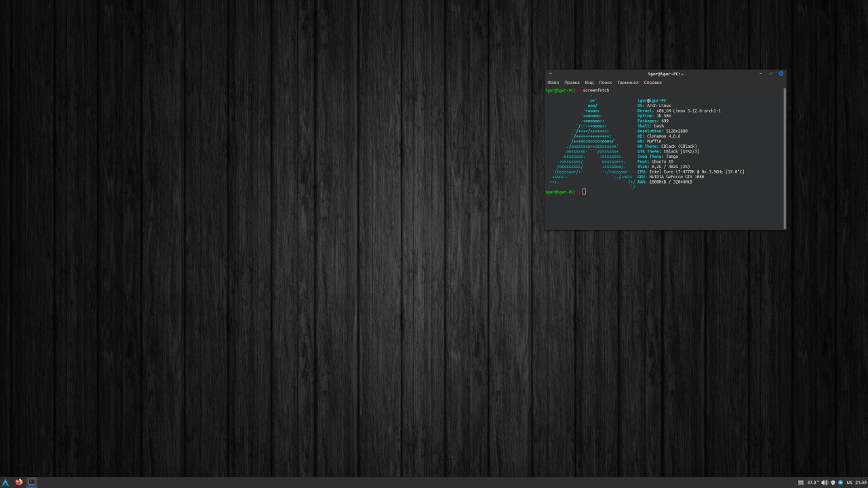Minimize the terminal window

[x=761, y=73]
